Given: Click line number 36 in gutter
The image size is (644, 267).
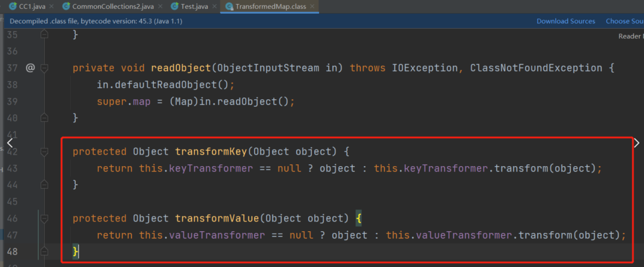Looking at the screenshot, I should [13, 51].
